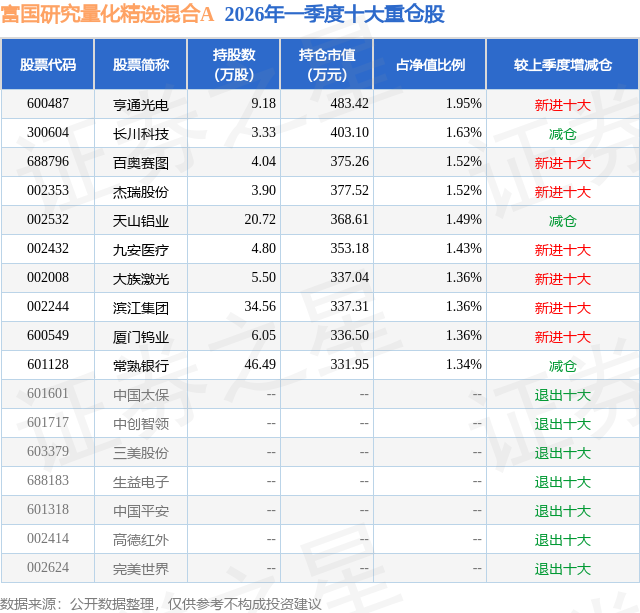This screenshot has width=640, height=613.
Task: Select stock code 300604
Action: point(48,132)
